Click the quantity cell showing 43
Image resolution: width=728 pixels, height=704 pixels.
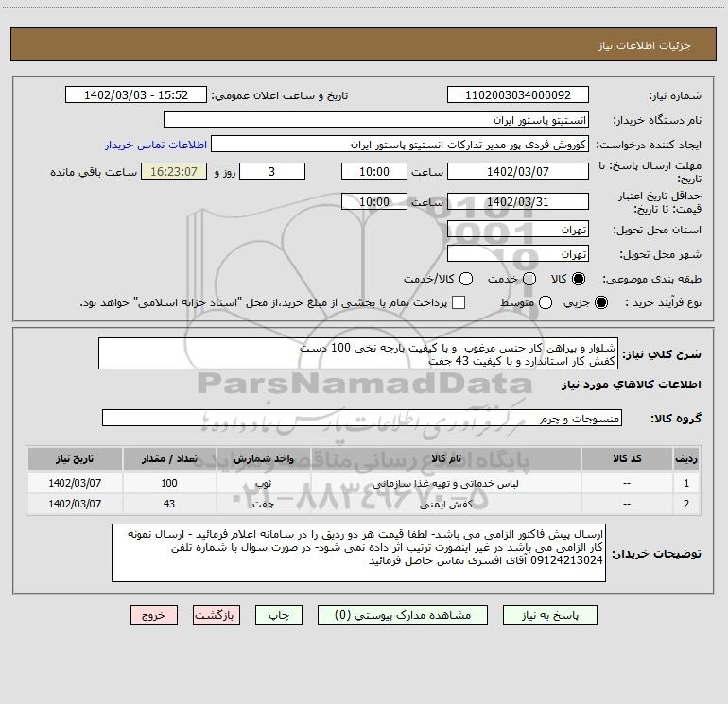tap(169, 504)
